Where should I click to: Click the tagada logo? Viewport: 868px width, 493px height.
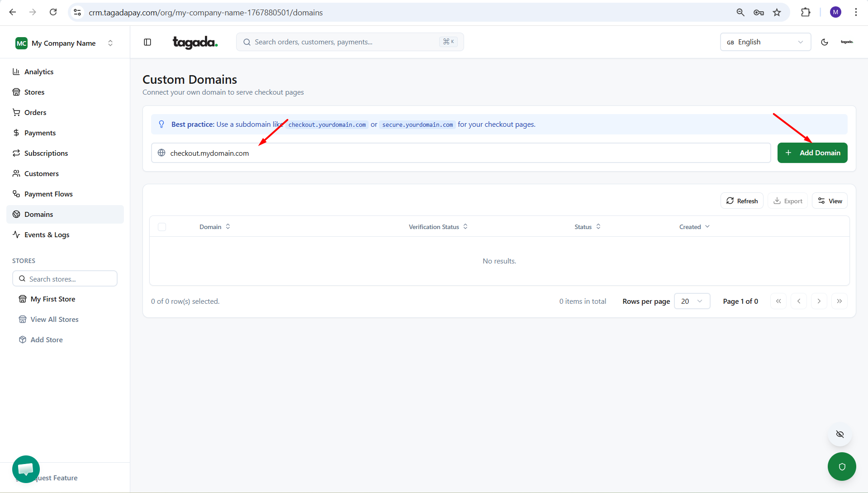point(195,42)
